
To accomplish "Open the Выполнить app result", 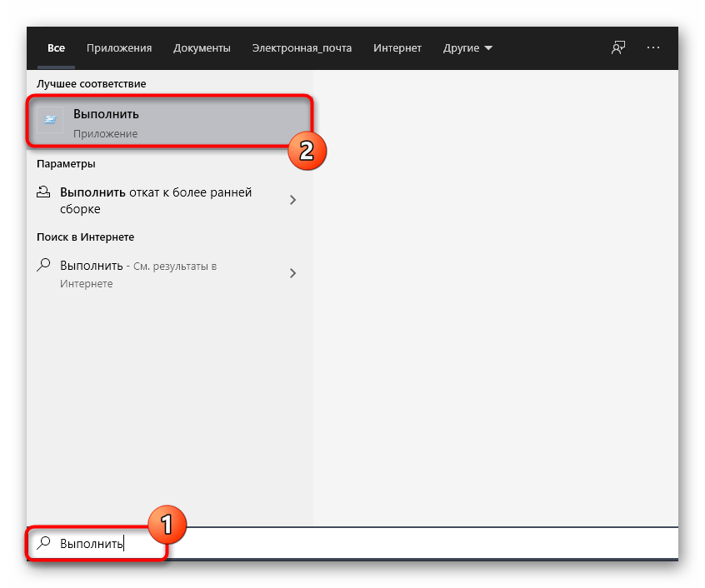I will click(x=169, y=121).
